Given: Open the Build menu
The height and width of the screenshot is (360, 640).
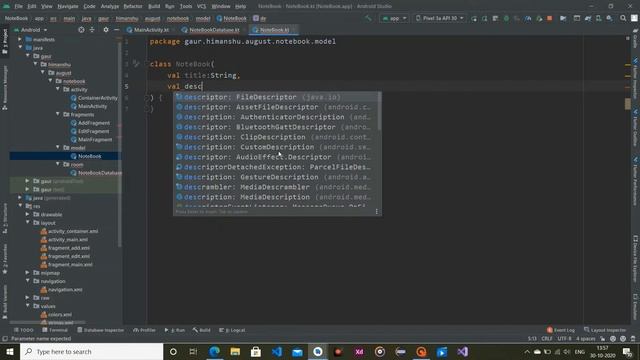Looking at the screenshot, I should (x=154, y=6).
